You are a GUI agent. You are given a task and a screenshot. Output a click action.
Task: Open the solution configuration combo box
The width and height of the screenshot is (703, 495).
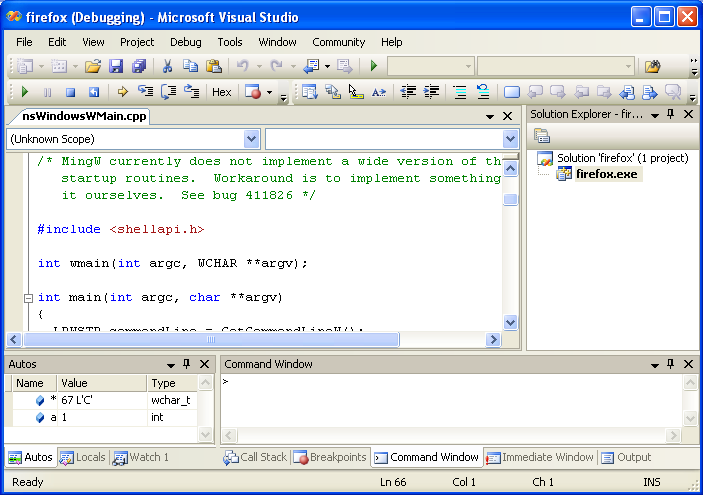430,66
